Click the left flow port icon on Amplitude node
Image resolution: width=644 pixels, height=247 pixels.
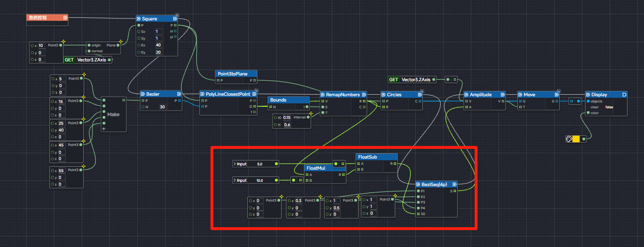click(467, 95)
